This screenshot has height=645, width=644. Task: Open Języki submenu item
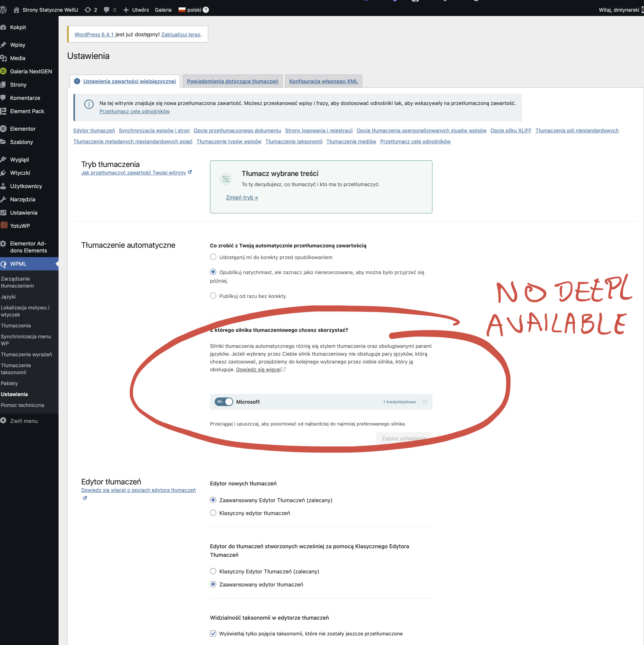[x=8, y=297]
